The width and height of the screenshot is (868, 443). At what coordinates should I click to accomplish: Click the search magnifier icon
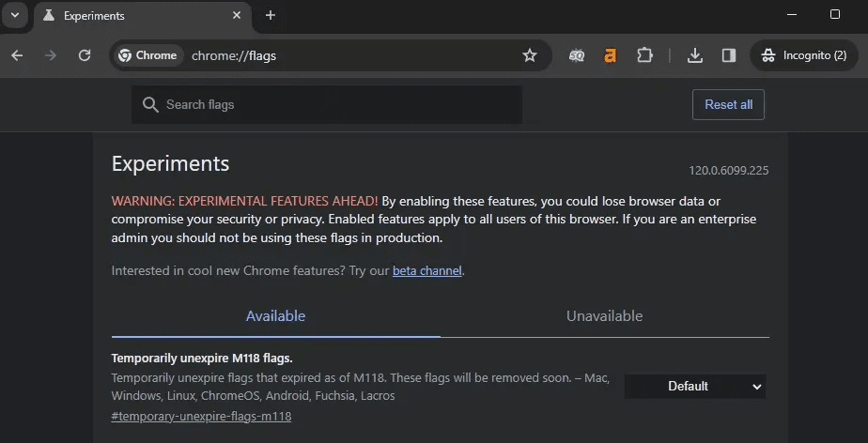pos(150,104)
